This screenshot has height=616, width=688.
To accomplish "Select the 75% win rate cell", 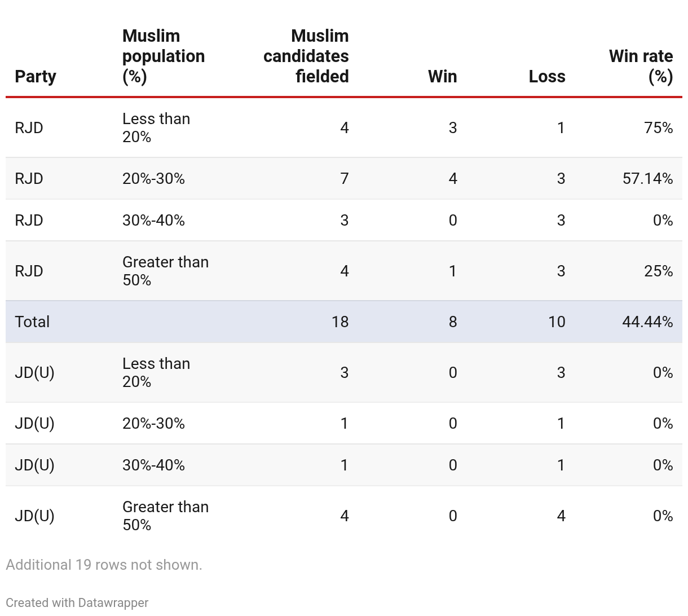I will [x=658, y=127].
